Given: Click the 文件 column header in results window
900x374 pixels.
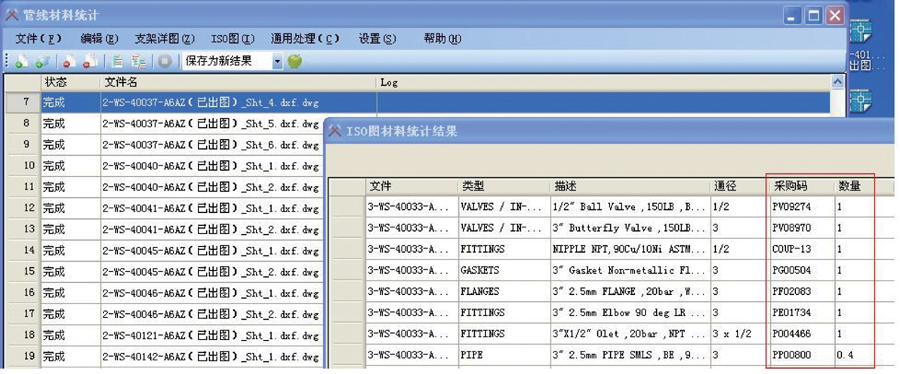Looking at the screenshot, I should tap(412, 186).
